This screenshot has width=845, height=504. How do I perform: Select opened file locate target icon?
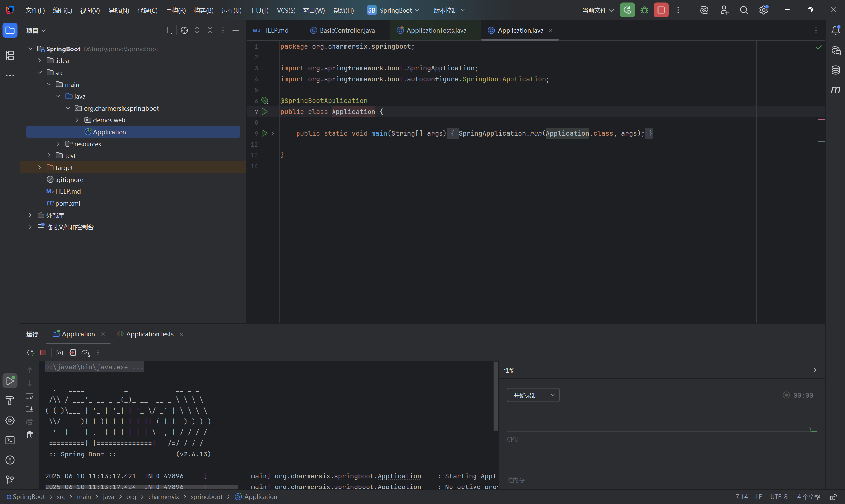pos(184,31)
